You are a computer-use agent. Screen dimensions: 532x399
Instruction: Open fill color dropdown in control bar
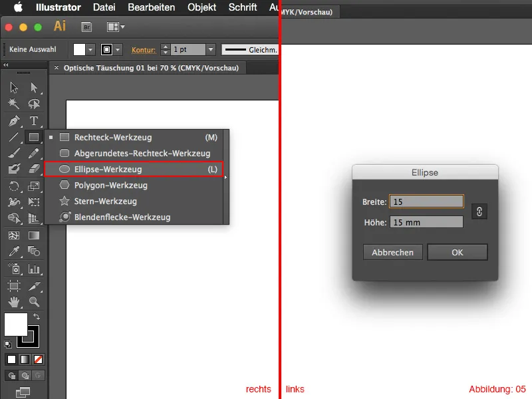click(x=90, y=49)
